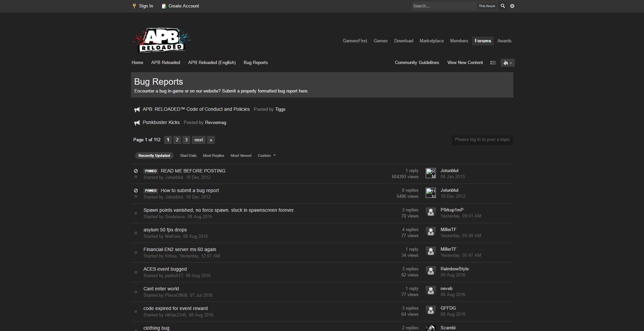
Task: Switch to condensed list view icon
Action: pos(493,62)
